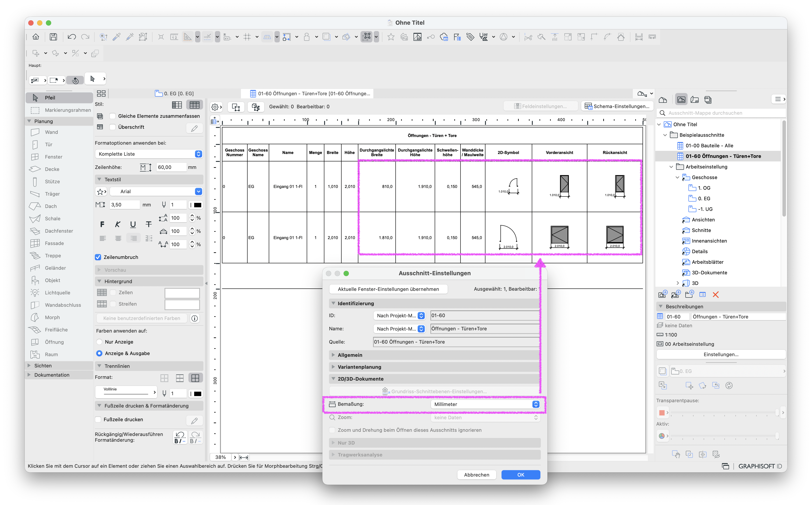This screenshot has width=812, height=505.
Task: Open Bemaßung Millimeter dropdown
Action: [485, 404]
